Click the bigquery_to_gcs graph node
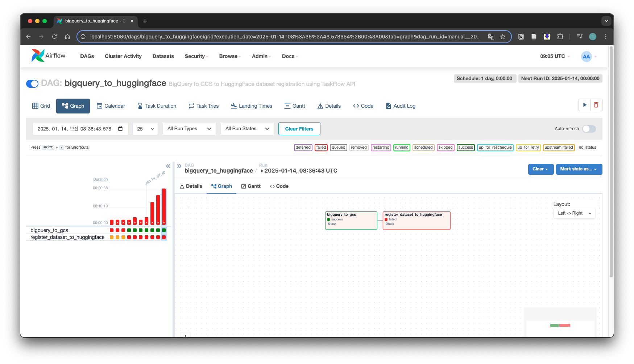The height and width of the screenshot is (364, 634). coord(351,220)
